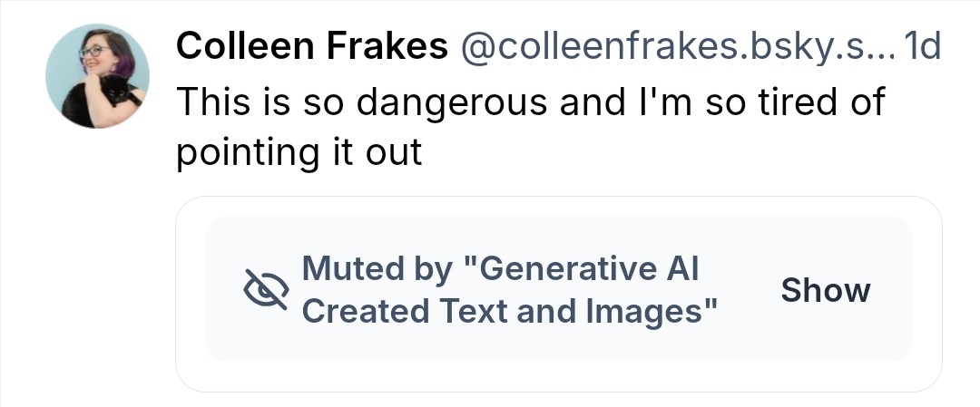Reveal content muted by Generative AI list

click(825, 290)
